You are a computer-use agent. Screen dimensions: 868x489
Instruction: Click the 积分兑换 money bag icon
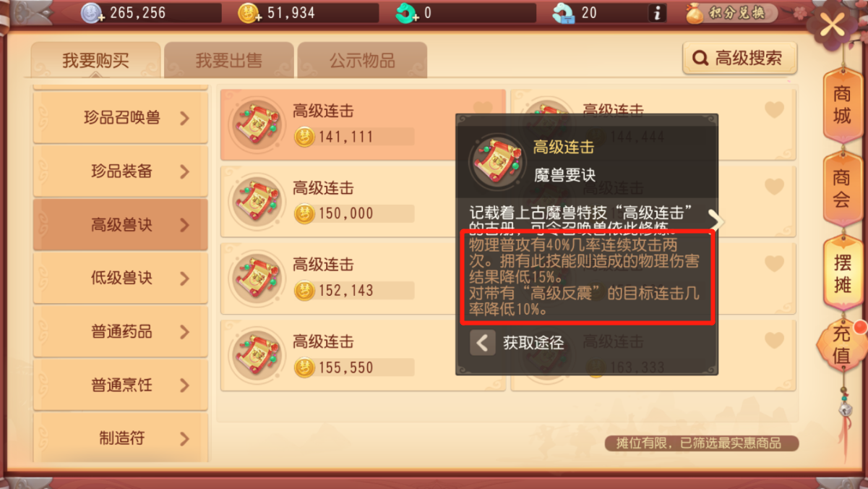pyautogui.click(x=695, y=13)
